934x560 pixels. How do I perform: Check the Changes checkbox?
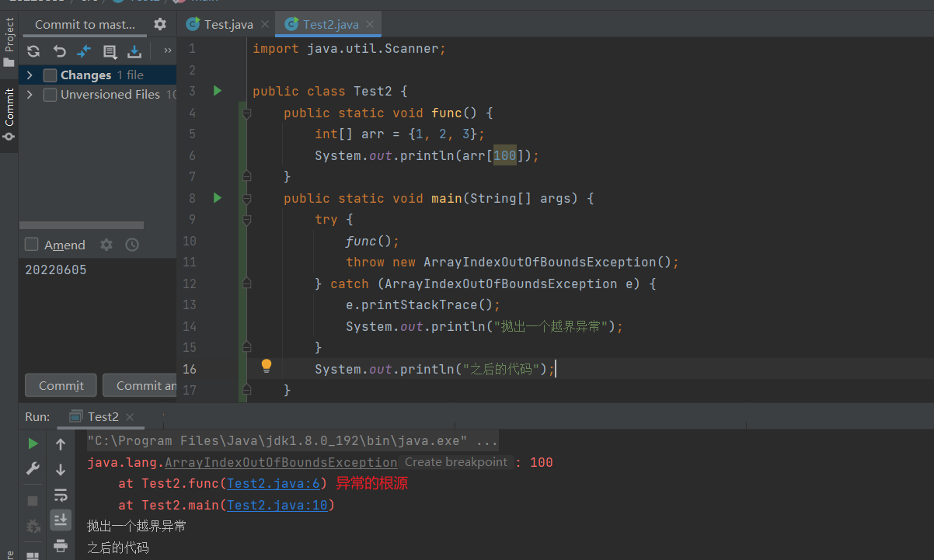point(50,75)
